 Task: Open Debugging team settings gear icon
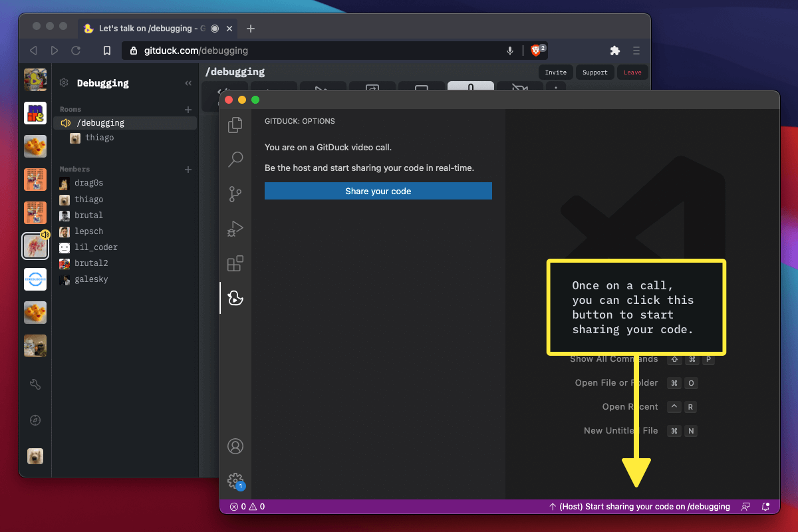coord(64,83)
